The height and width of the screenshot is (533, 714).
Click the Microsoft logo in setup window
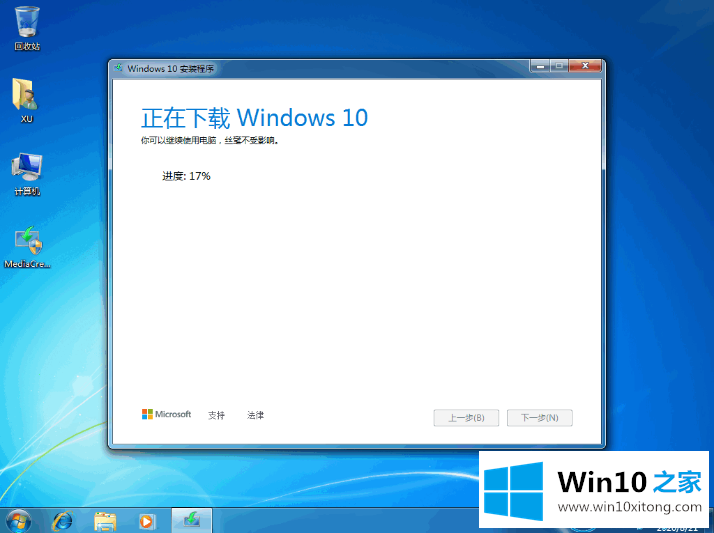[x=166, y=414]
